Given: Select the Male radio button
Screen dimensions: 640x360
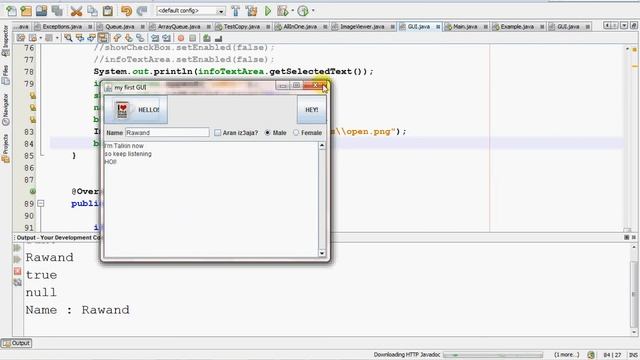Looking at the screenshot, I should 268,133.
